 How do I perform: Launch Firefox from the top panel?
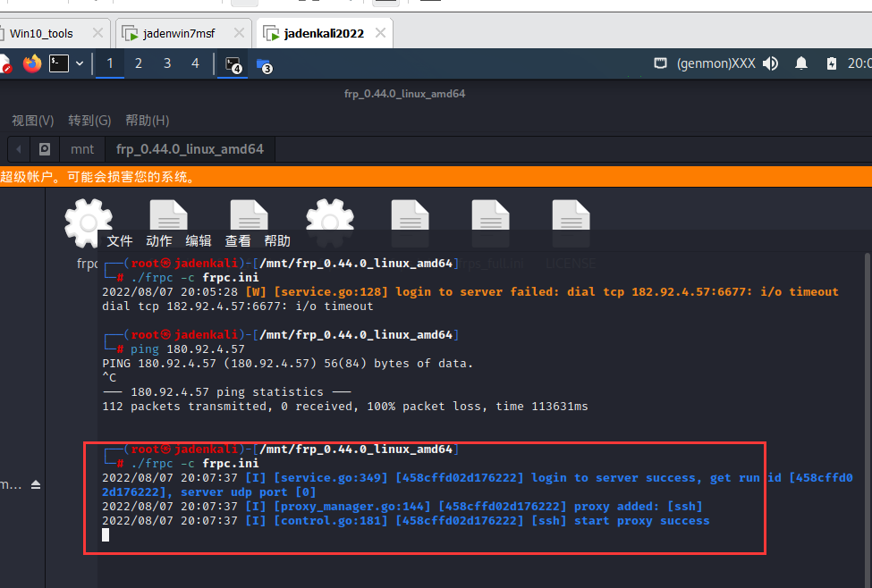click(x=32, y=63)
